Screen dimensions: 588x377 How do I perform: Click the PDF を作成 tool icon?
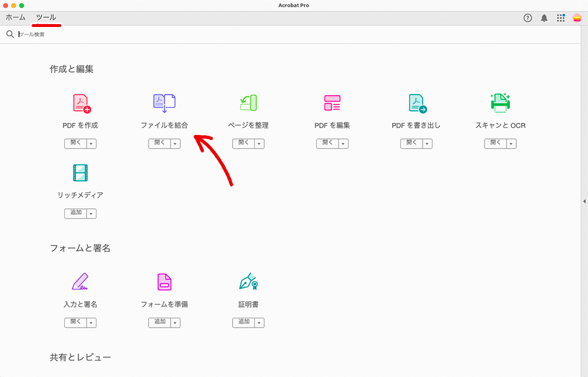[x=82, y=103]
